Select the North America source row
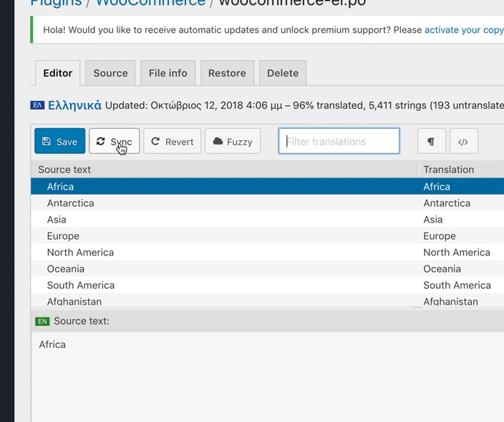Image resolution: width=504 pixels, height=422 pixels. [x=223, y=252]
